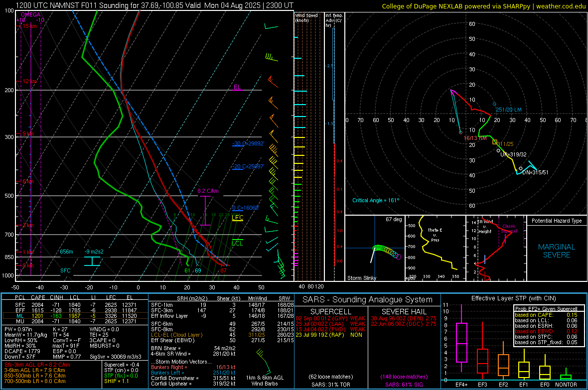The image size is (588, 390).
Task: Click the SHIP = 1.1 value
Action: click(116, 381)
